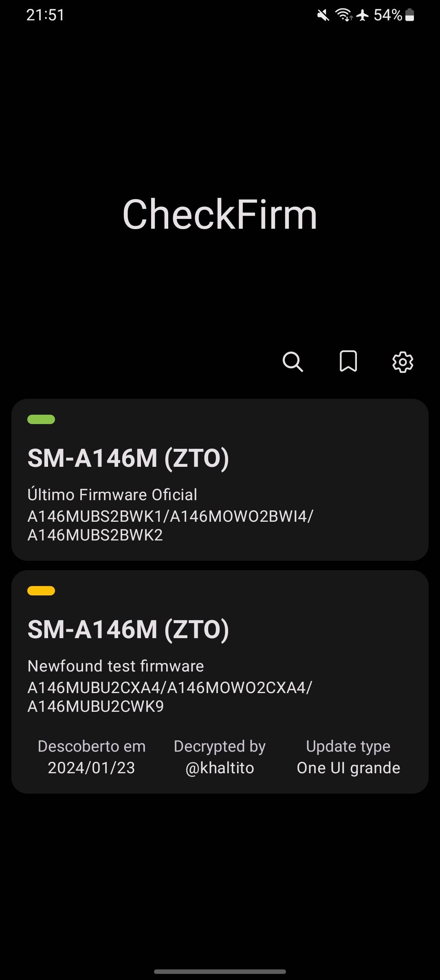Tap the bottom navigation gesture handle
The height and width of the screenshot is (980, 440).
(220, 971)
